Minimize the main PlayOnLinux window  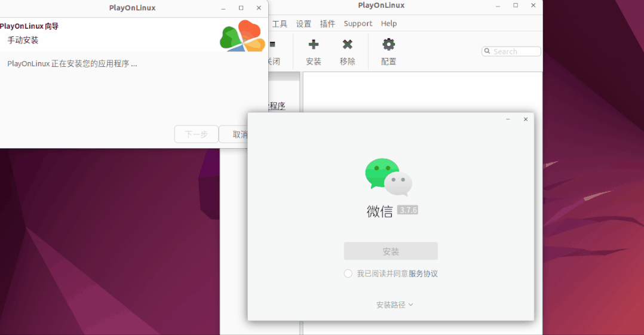pos(498,6)
